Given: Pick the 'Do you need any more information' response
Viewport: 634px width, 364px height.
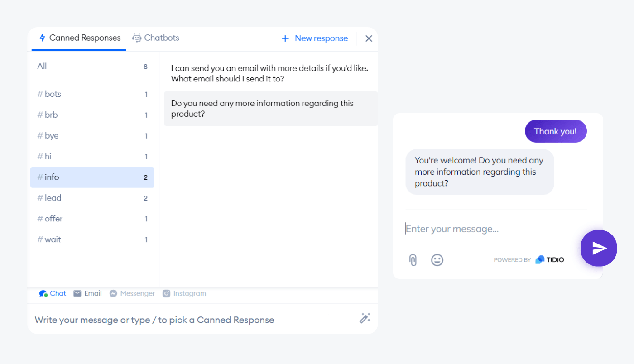Looking at the screenshot, I should click(x=270, y=109).
